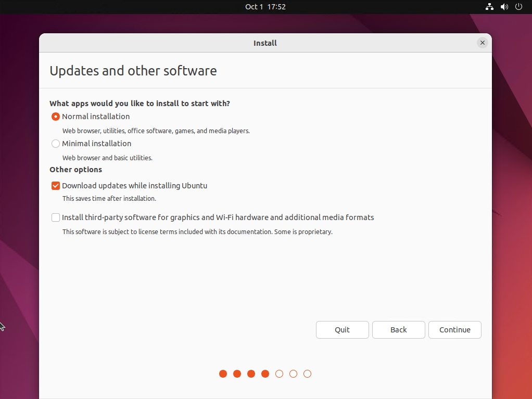Screen dimensions: 532x399
Task: Open the power menu icon
Action: point(518,7)
